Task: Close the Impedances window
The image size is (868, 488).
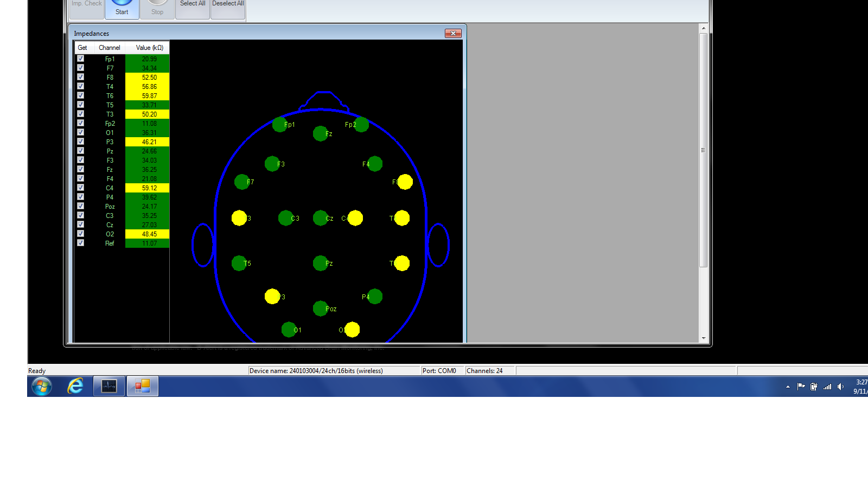Action: 453,34
